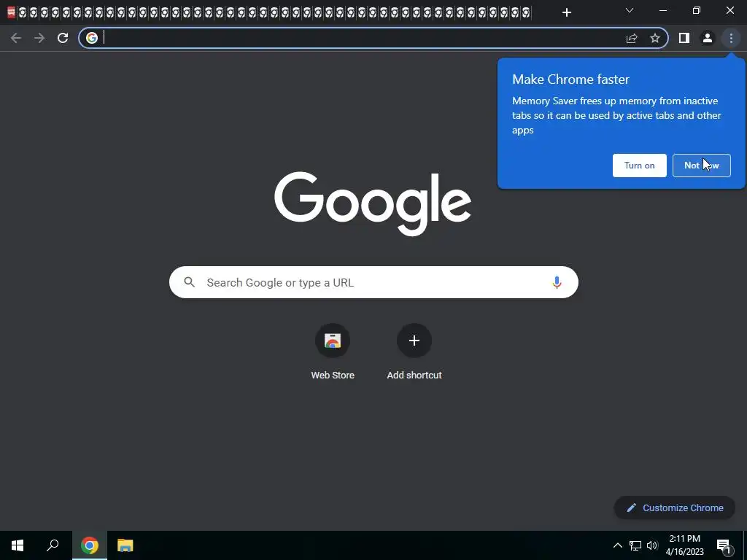Open the taskbar clock and date
Image resolution: width=747 pixels, height=560 pixels.
[684, 545]
